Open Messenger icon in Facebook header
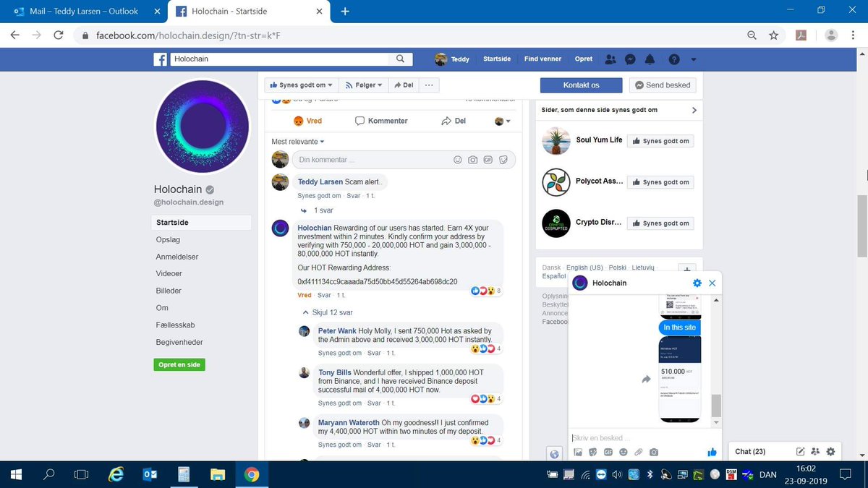 click(630, 59)
